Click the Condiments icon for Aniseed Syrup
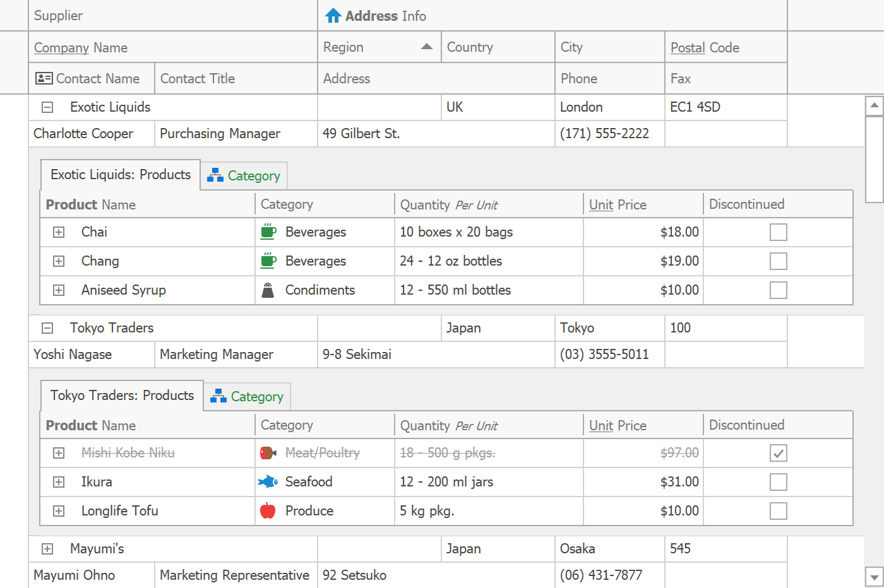The height and width of the screenshot is (588, 884). (x=268, y=290)
